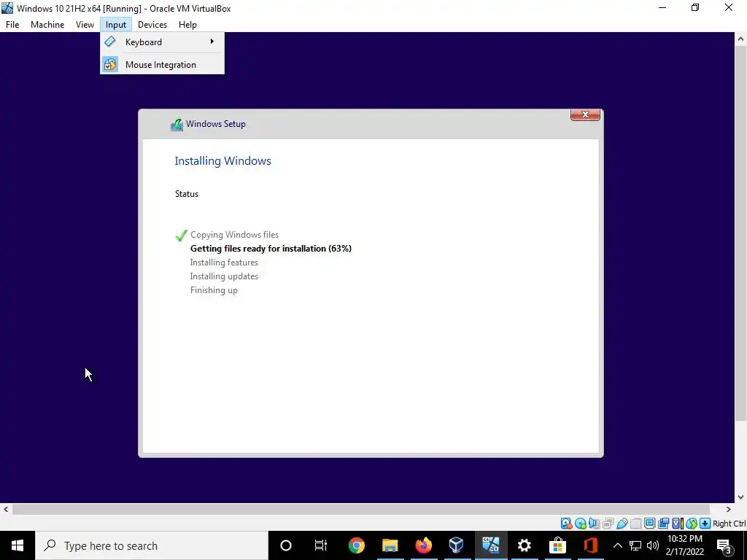Close the Windows Setup dialog
The height and width of the screenshot is (560, 747).
(585, 114)
